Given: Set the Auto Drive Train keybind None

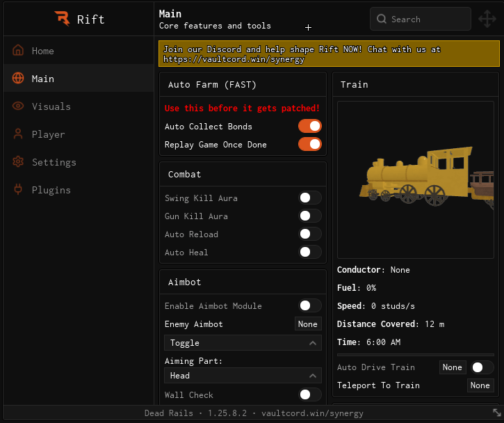Looking at the screenshot, I should (453, 367).
